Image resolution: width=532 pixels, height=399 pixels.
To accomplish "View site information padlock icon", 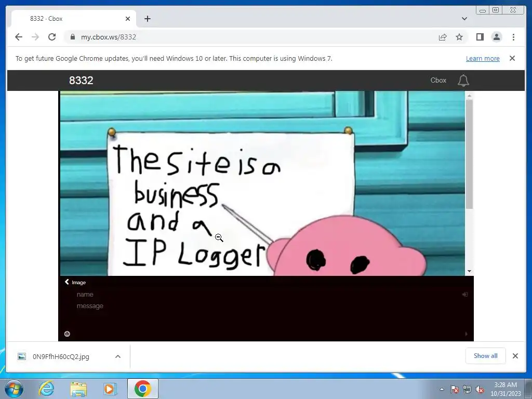I will click(72, 37).
